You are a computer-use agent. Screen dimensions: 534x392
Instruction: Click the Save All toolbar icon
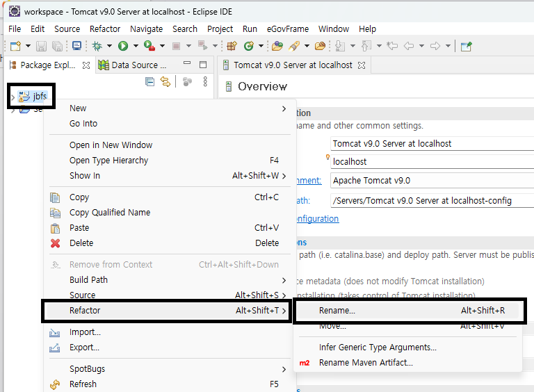coord(57,46)
